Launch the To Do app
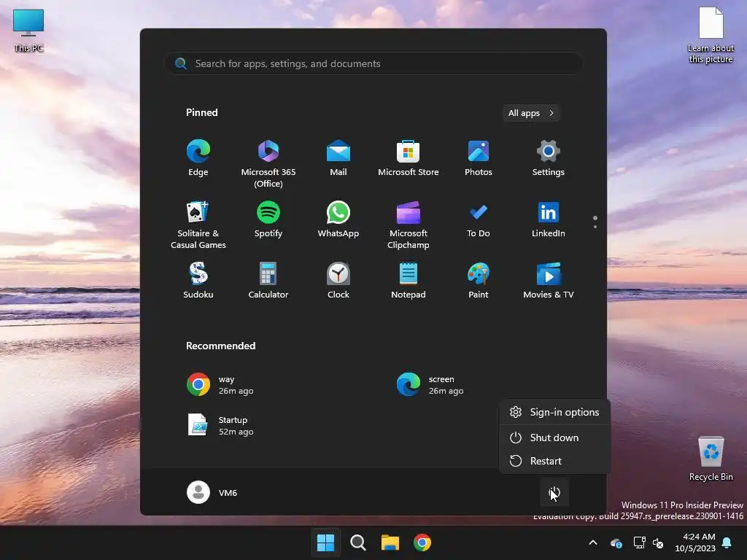747x560 pixels. click(479, 219)
